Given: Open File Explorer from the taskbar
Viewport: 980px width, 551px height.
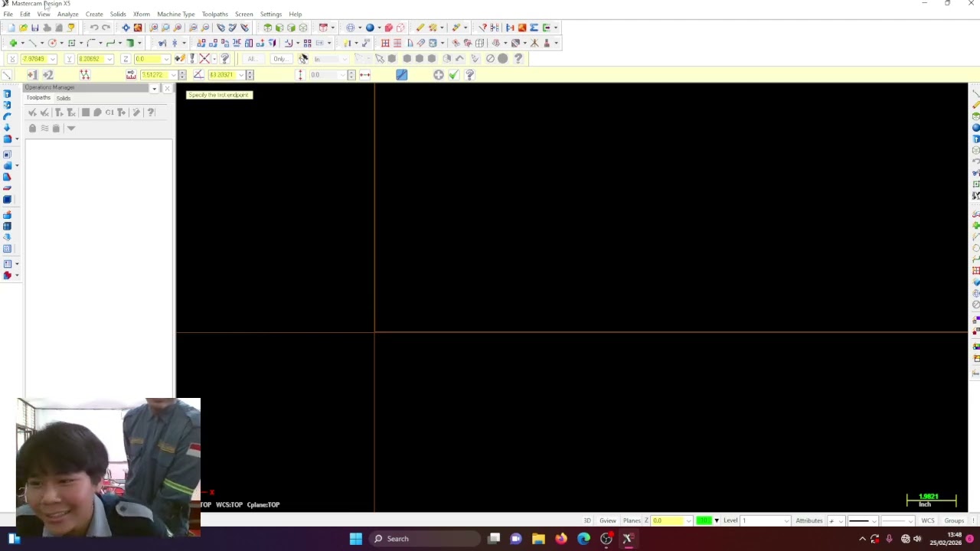Looking at the screenshot, I should [x=538, y=539].
